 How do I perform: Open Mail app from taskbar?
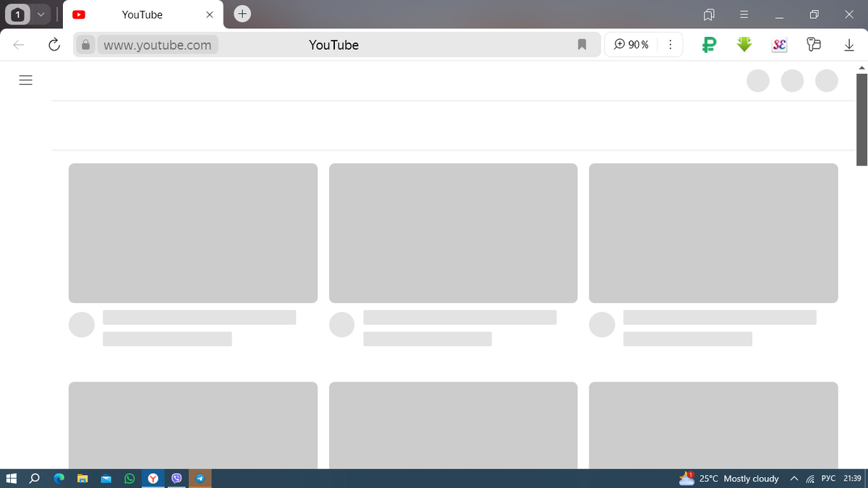[x=106, y=479]
